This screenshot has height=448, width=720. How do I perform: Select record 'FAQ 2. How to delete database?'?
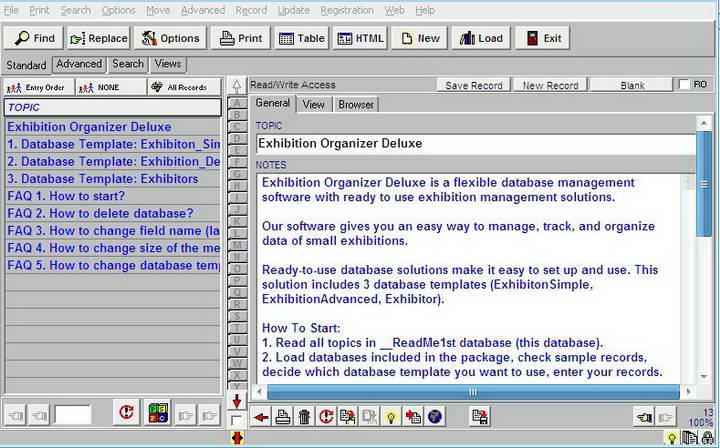pyautogui.click(x=113, y=213)
